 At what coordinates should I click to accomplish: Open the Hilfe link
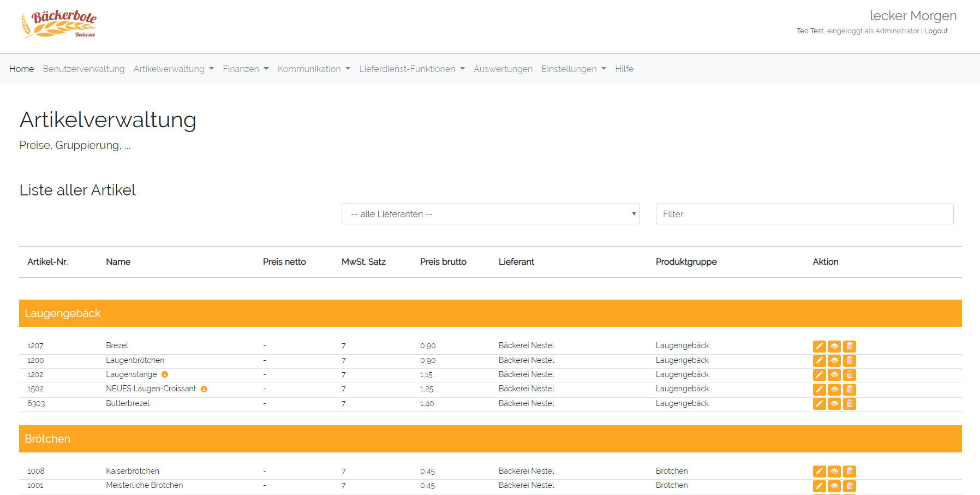tap(624, 69)
